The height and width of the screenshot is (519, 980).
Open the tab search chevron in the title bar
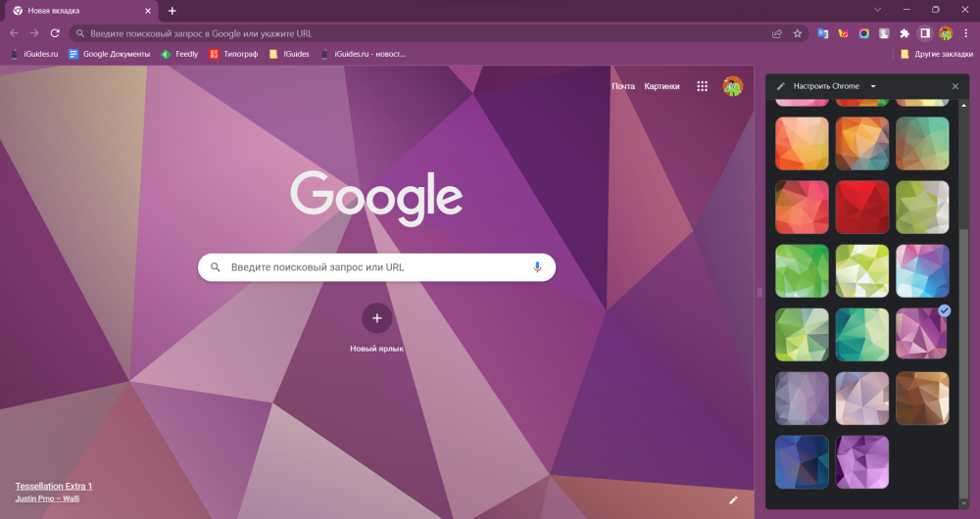pos(877,10)
